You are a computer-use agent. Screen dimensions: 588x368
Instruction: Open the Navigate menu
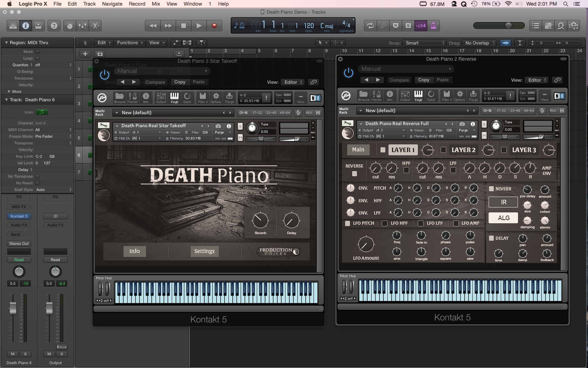[112, 4]
